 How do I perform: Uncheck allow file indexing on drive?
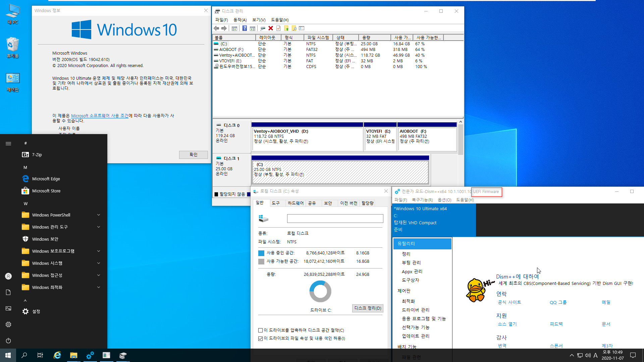click(260, 339)
